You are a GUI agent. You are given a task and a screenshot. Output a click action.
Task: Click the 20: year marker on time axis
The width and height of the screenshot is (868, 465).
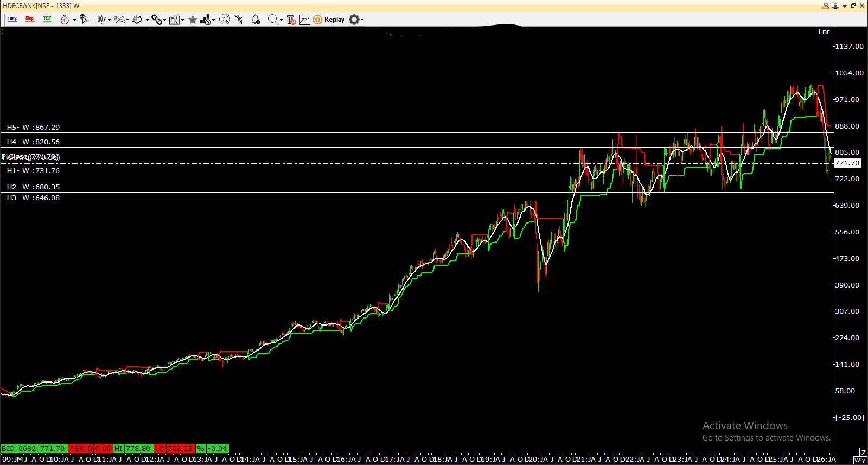coord(534,460)
